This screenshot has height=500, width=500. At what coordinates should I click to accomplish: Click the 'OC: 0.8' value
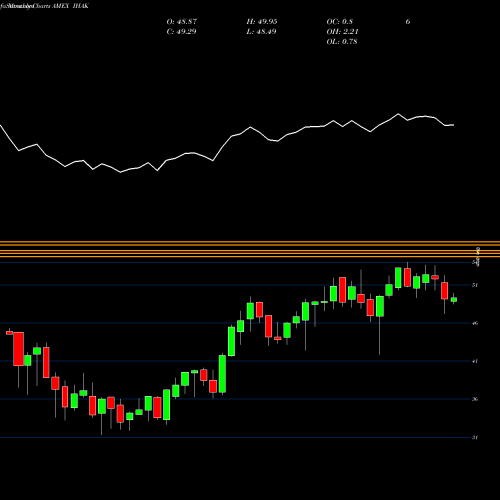pyautogui.click(x=339, y=22)
